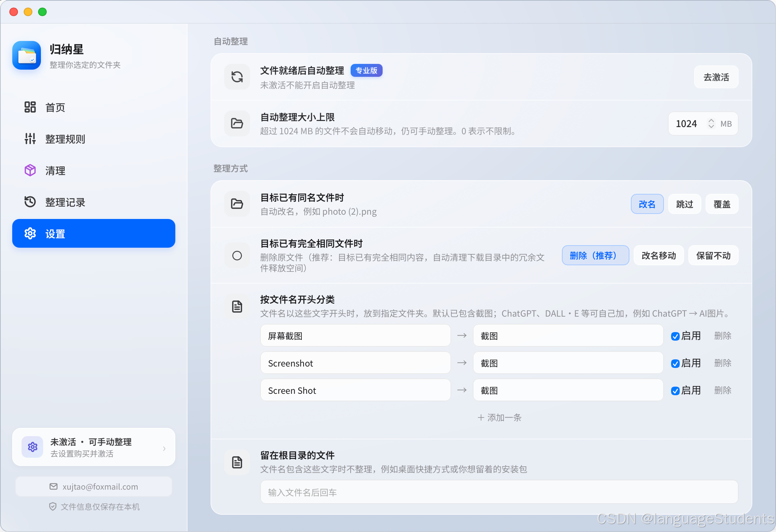Click 删除 for the Screenshot rule
This screenshot has width=776, height=532.
click(722, 363)
